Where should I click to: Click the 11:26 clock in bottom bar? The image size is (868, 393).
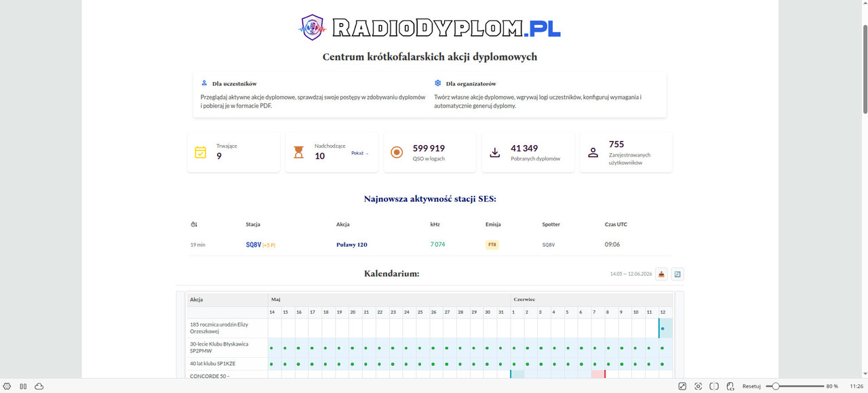point(856,386)
